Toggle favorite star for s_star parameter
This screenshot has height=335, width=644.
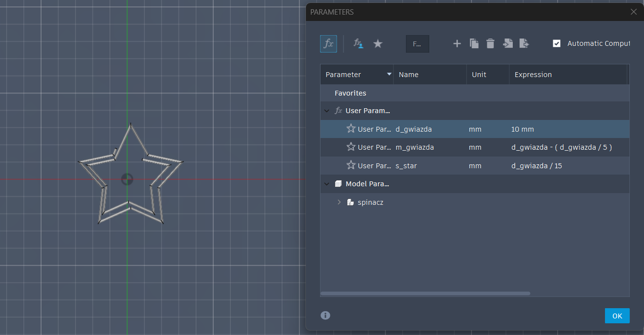[x=351, y=165]
